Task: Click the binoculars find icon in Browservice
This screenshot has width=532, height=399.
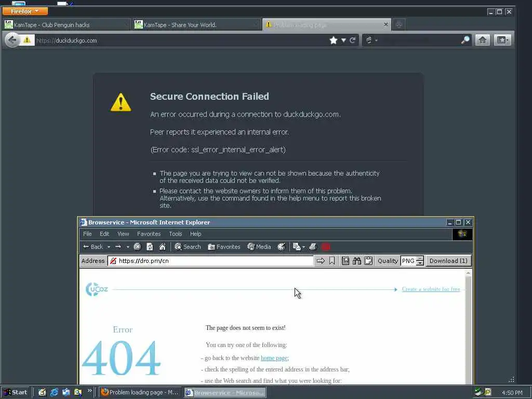Action: click(356, 261)
